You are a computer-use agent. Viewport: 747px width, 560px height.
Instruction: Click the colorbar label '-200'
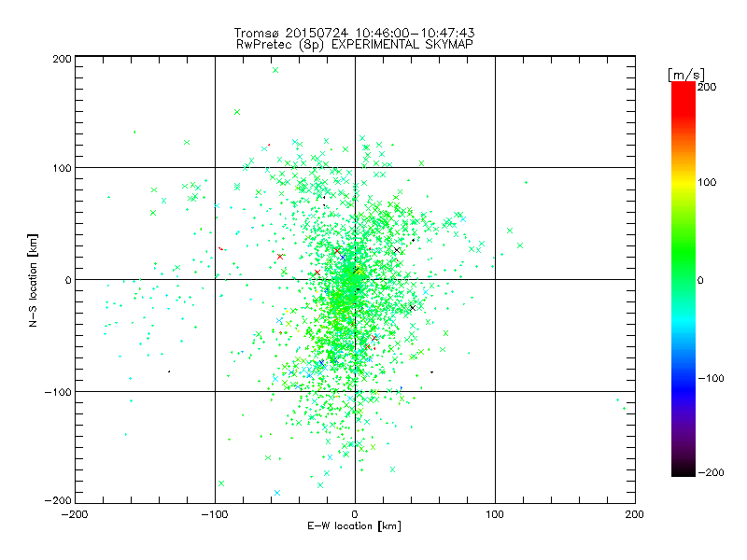[x=711, y=472]
